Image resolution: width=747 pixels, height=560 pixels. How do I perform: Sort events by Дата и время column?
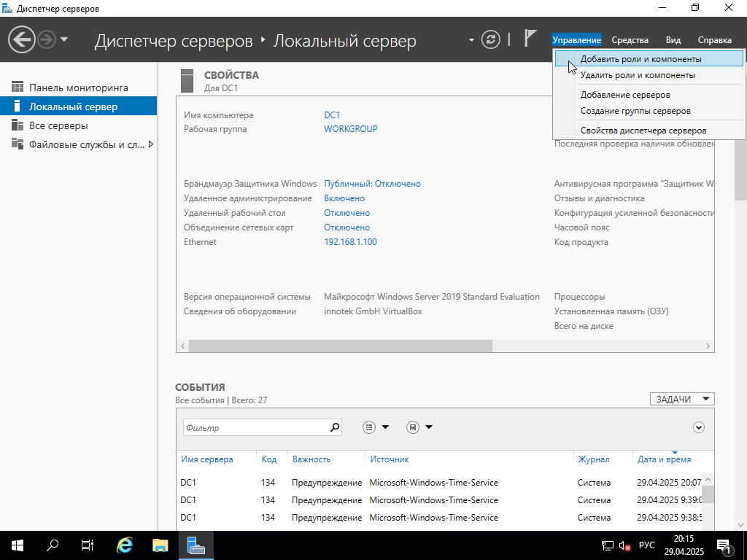pyautogui.click(x=664, y=459)
